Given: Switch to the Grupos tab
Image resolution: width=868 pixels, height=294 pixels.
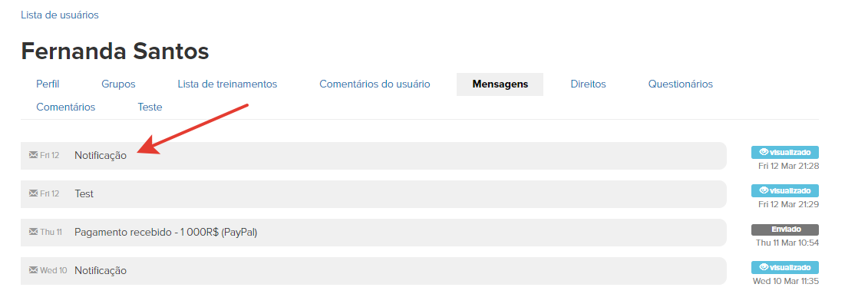Looking at the screenshot, I should 118,84.
